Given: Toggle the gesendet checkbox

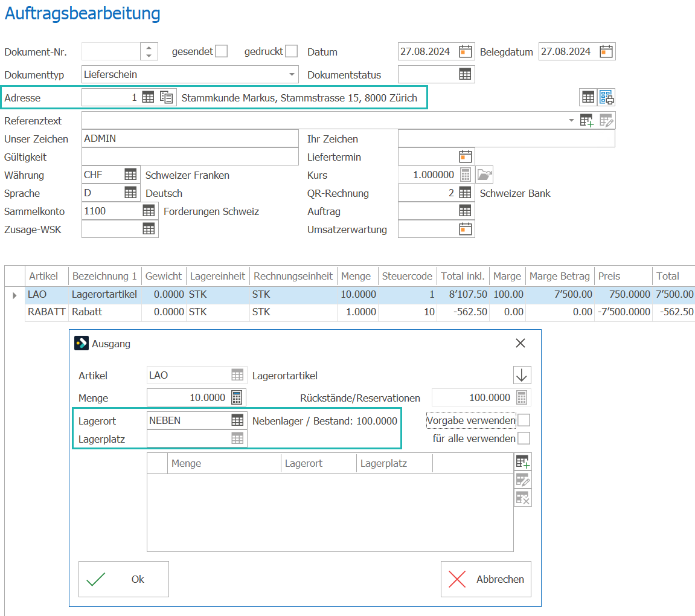Looking at the screenshot, I should (x=221, y=51).
